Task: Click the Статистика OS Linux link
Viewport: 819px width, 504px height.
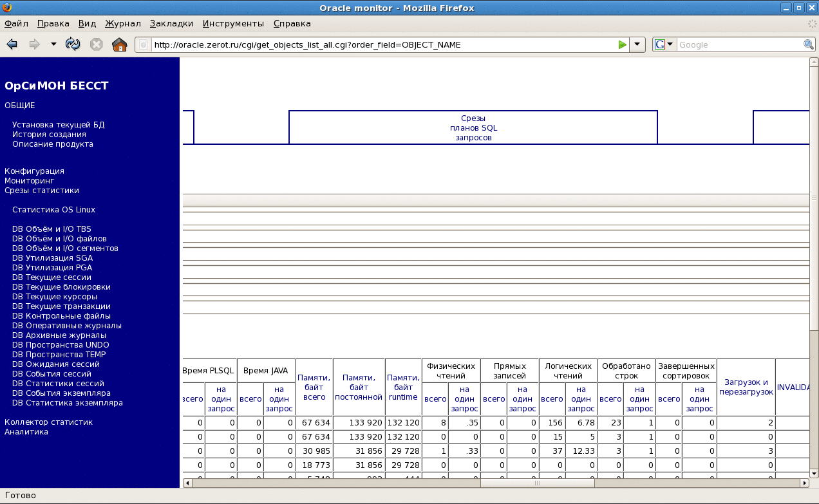Action: pos(53,210)
